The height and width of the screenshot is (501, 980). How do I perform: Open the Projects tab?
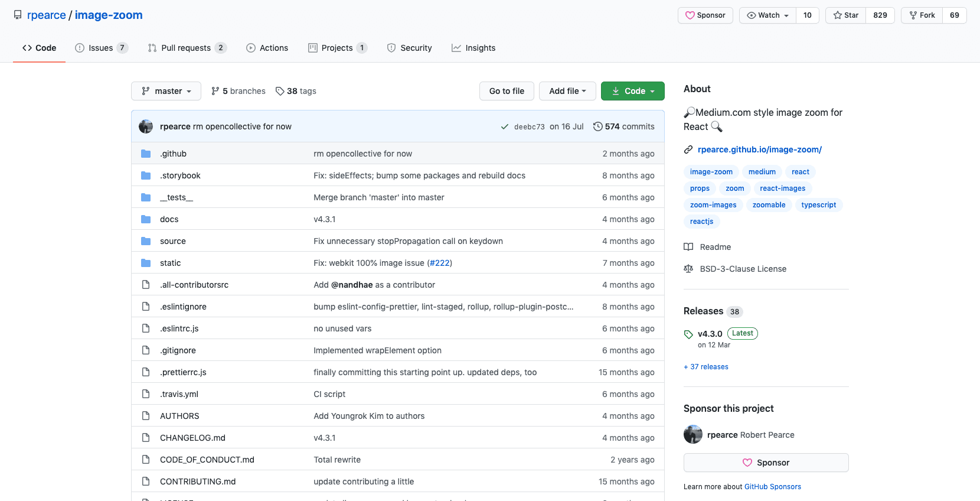point(338,48)
